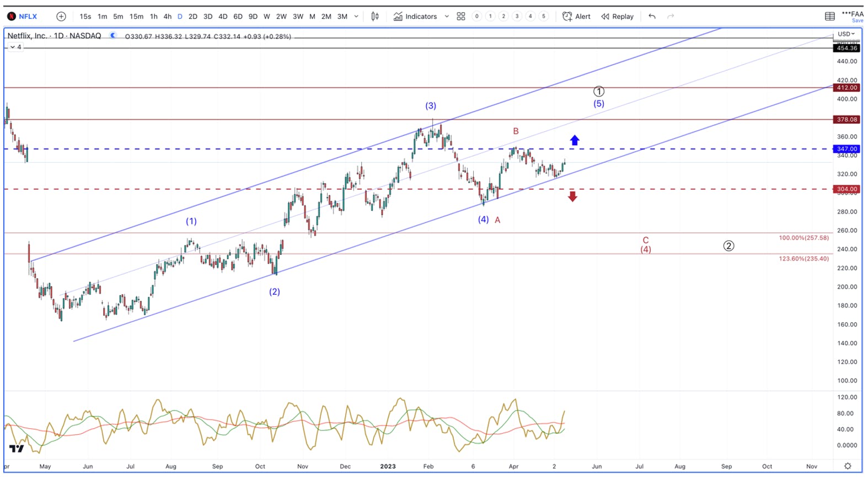Start Replay mode

(x=617, y=17)
